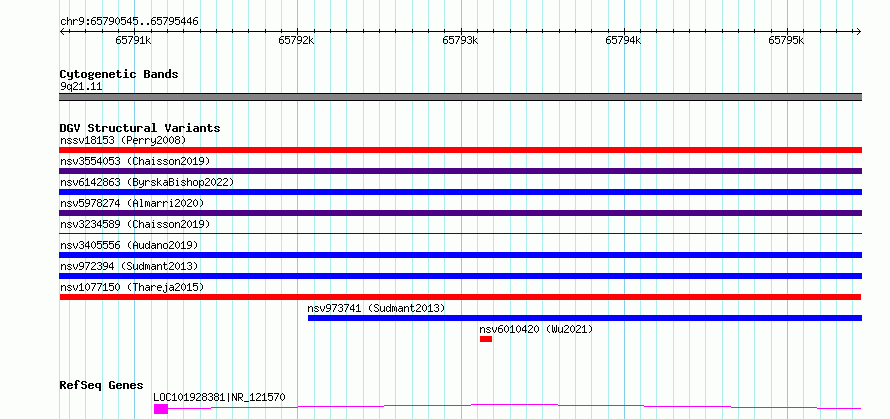Viewport: 890px width, 419px height.
Task: Click the RefSeq Genes track title
Action: tap(102, 386)
